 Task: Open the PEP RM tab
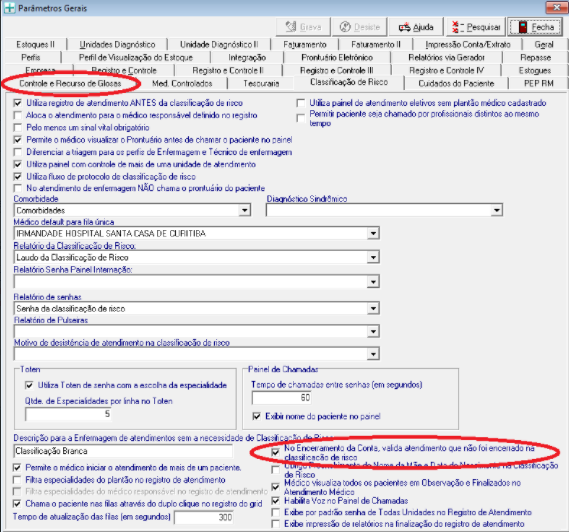[539, 83]
